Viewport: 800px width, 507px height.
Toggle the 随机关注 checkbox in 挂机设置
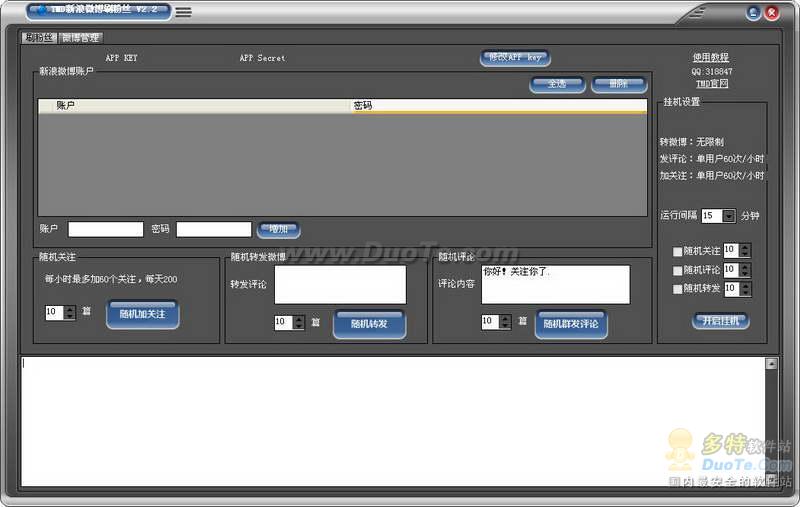point(678,251)
